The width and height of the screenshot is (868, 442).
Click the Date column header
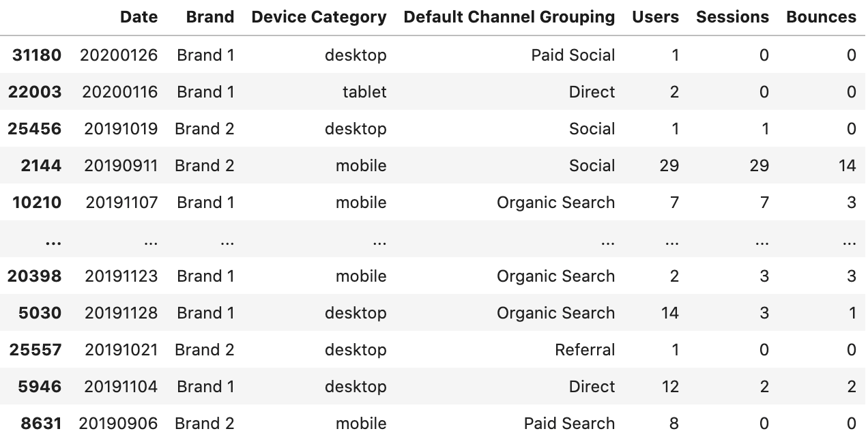coord(139,18)
